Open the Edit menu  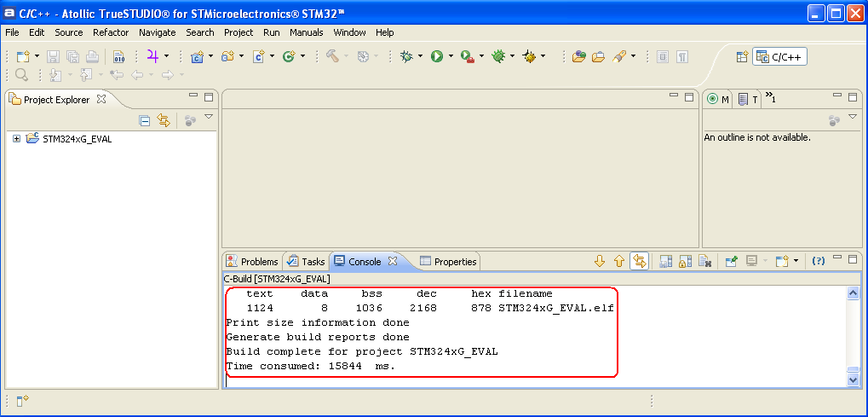point(37,32)
